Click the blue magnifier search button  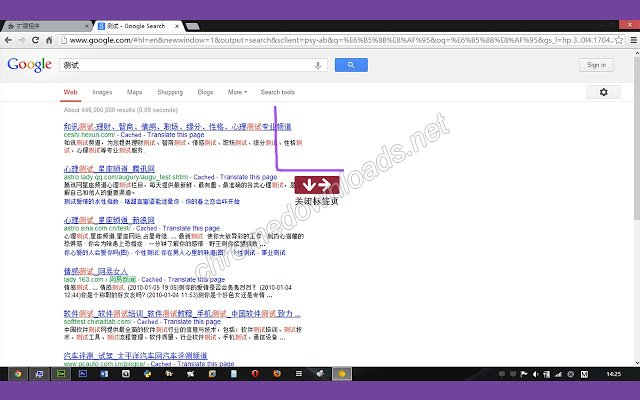point(351,65)
